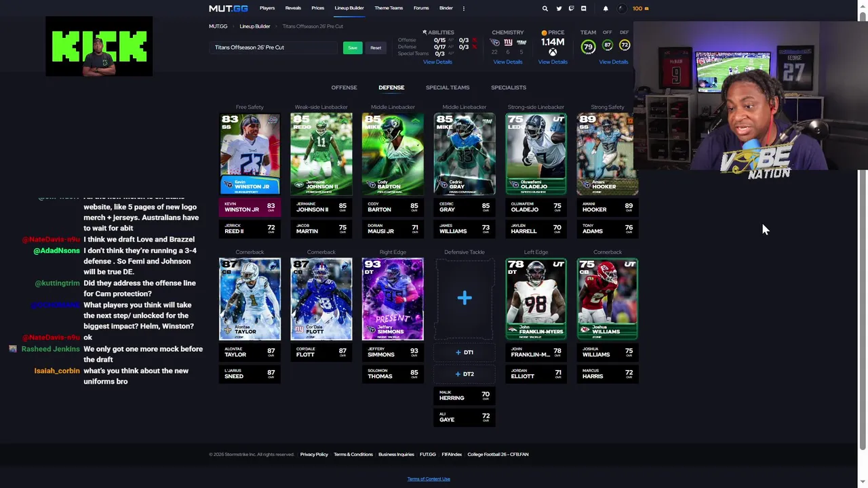Click Jerrick Reed II backup row
This screenshot has width=868, height=488.
[250, 229]
